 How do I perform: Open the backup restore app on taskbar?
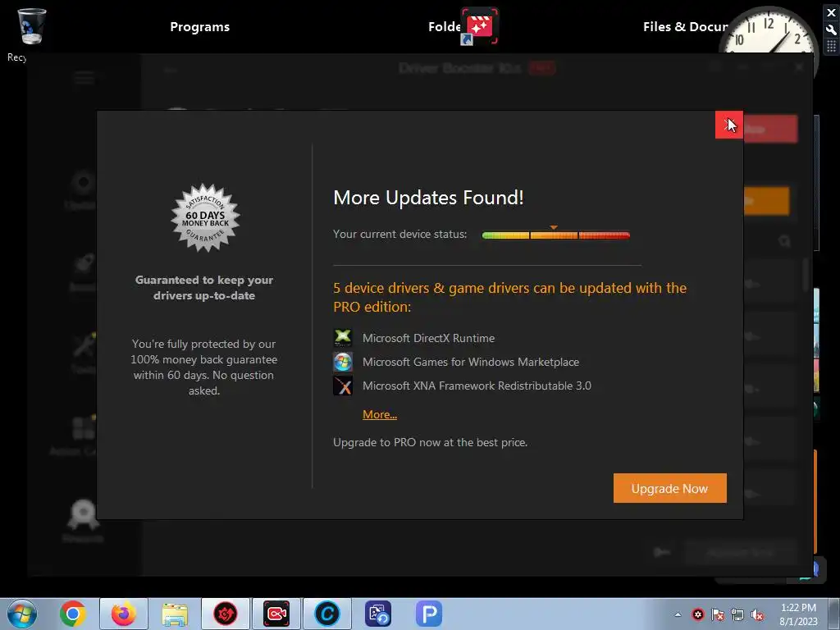378,614
